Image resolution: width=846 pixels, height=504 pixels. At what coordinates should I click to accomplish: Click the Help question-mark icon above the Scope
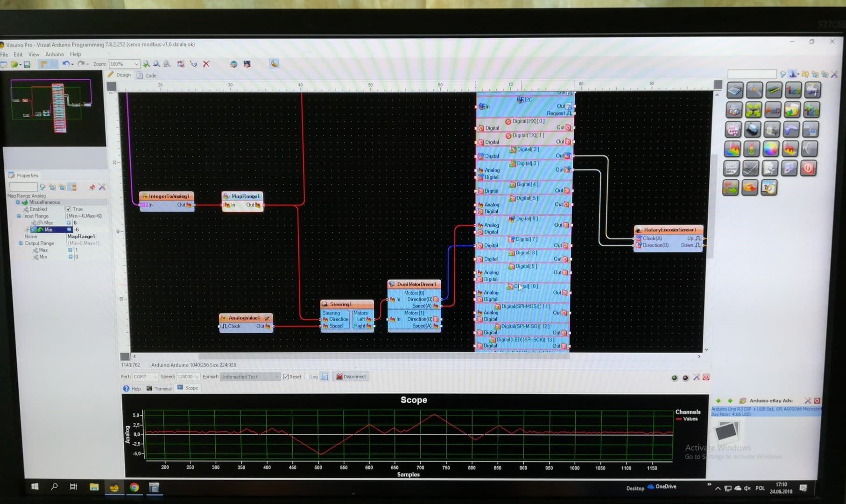(125, 388)
